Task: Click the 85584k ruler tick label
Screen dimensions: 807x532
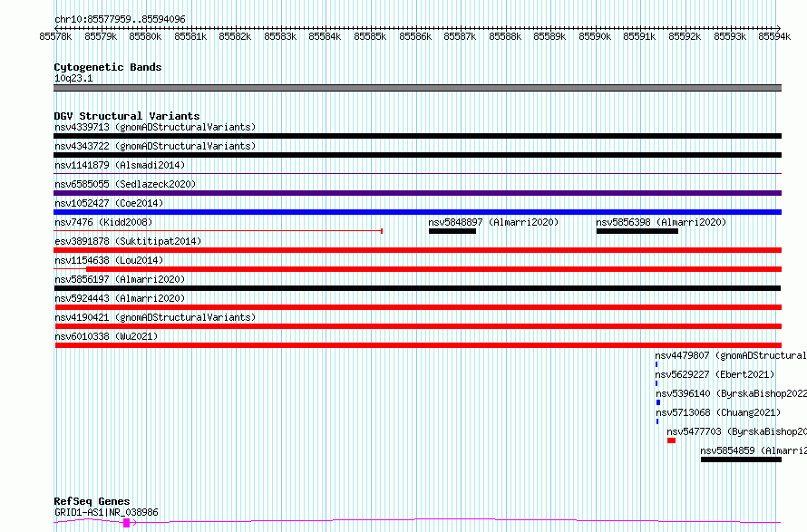Action: coord(325,36)
